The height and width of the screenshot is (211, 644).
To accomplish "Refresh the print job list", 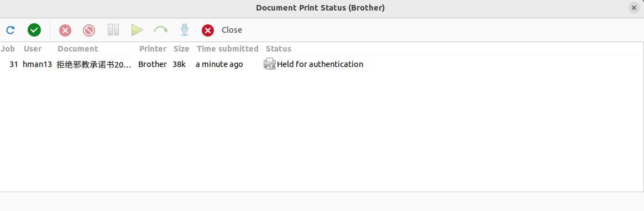I will [11, 30].
